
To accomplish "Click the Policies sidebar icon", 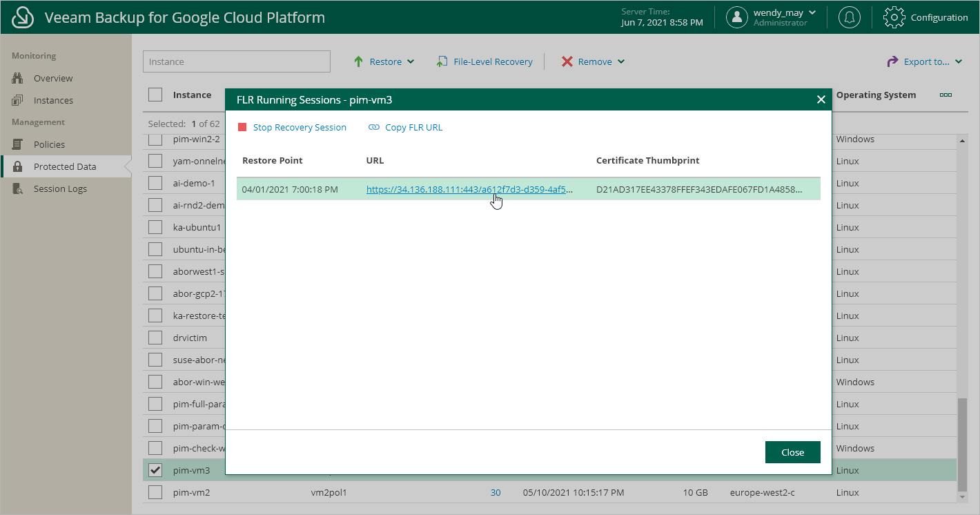I will (18, 144).
